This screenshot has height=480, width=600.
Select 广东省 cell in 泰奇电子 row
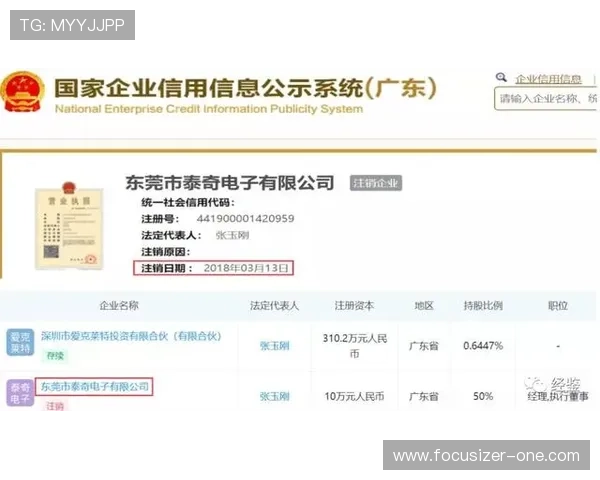tap(424, 396)
